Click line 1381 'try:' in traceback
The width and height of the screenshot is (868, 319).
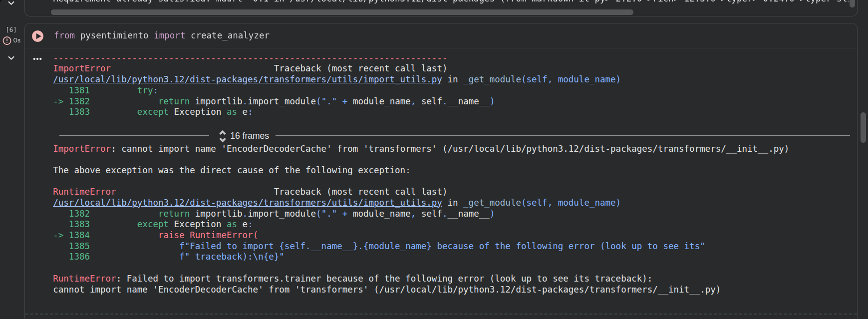click(x=147, y=90)
